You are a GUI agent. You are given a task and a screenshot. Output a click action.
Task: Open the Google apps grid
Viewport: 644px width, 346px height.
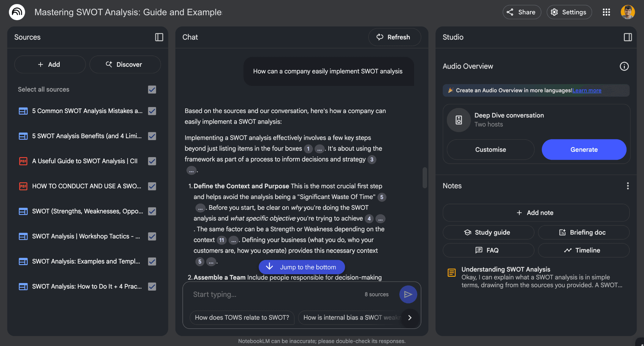[606, 12]
